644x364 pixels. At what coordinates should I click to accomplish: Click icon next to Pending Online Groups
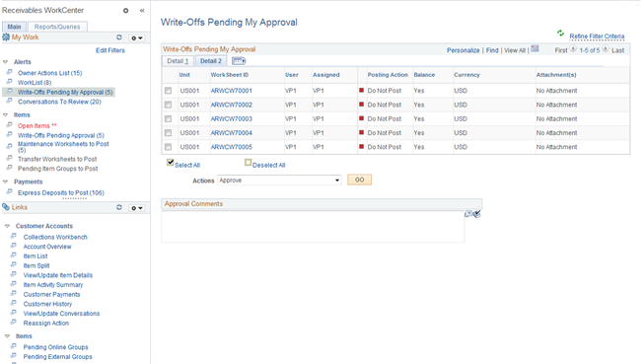[x=14, y=346]
